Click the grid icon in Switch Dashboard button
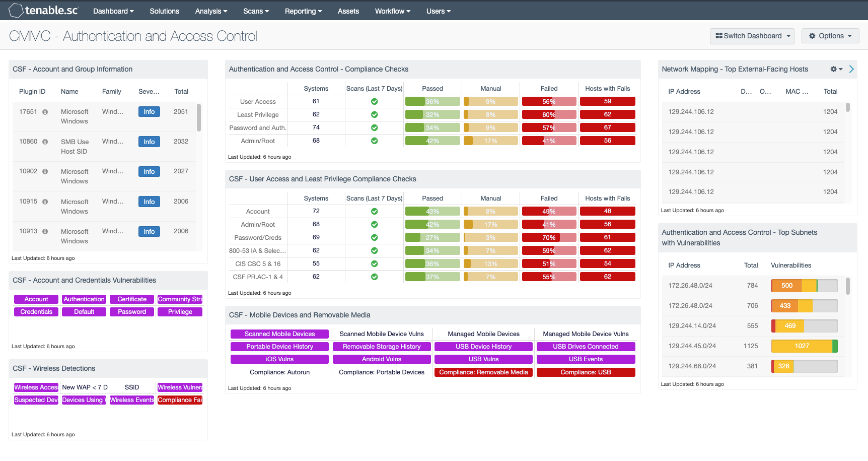Screen dimensions: 868x461 click(x=720, y=36)
